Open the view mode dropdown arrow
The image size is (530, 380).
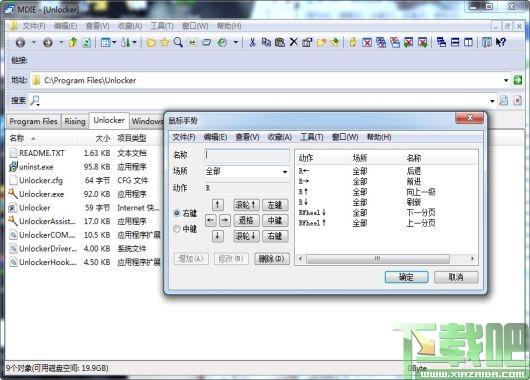point(114,43)
